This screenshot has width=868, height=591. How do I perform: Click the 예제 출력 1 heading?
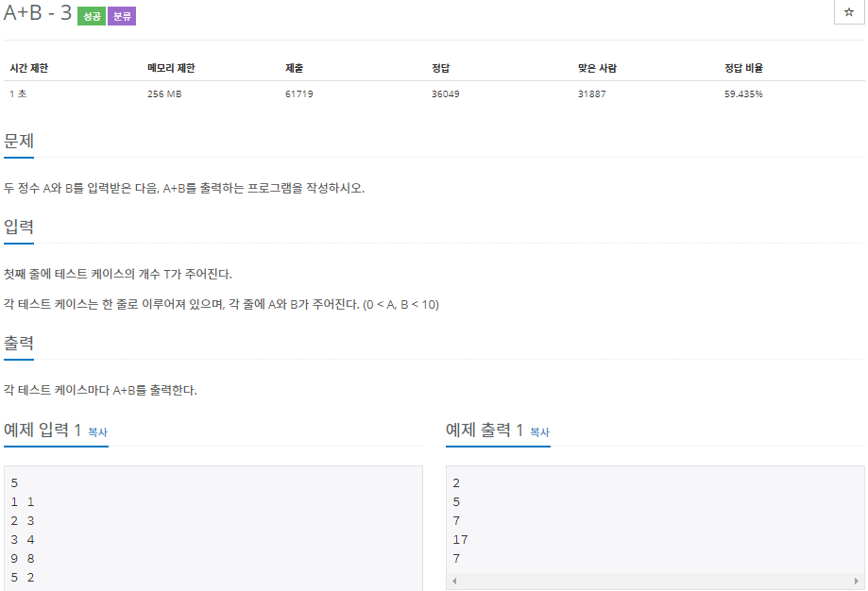click(x=485, y=430)
